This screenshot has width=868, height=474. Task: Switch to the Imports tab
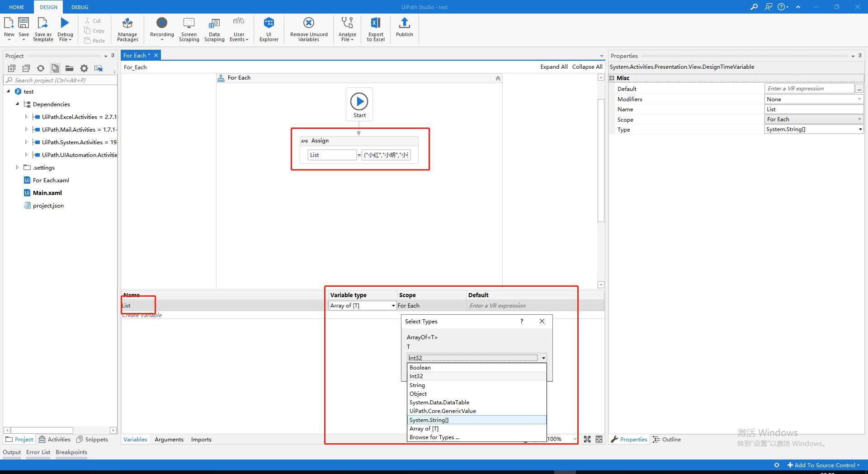pyautogui.click(x=201, y=439)
